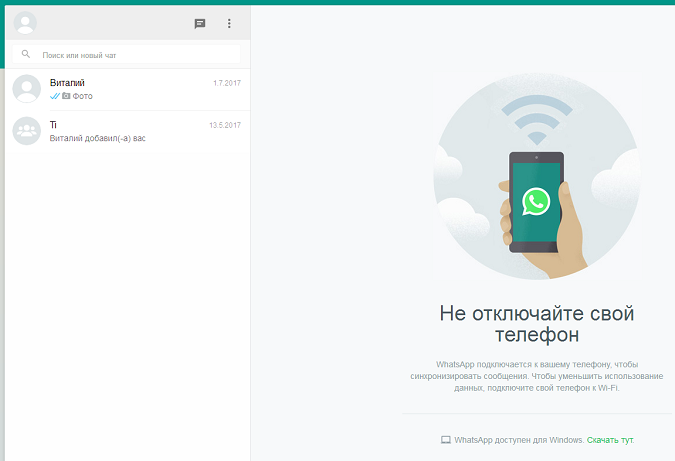Click the date 13.5.2017
Screen dimensions: 675x461
[225, 125]
